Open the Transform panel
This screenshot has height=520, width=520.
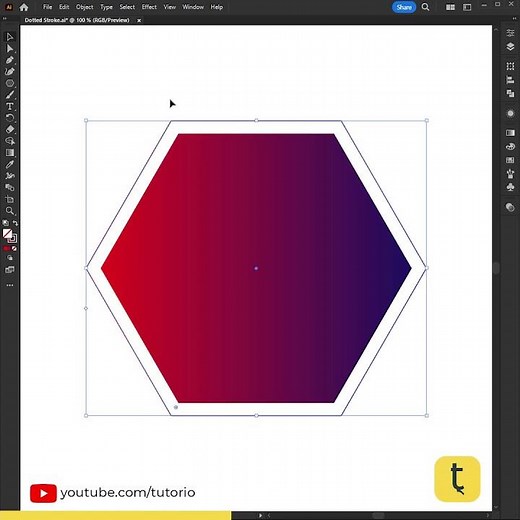(x=510, y=66)
